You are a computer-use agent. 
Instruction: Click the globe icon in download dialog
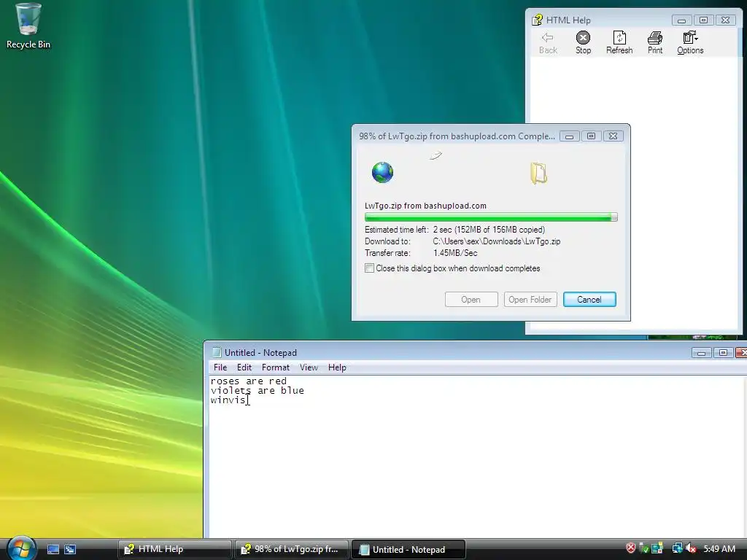point(382,172)
